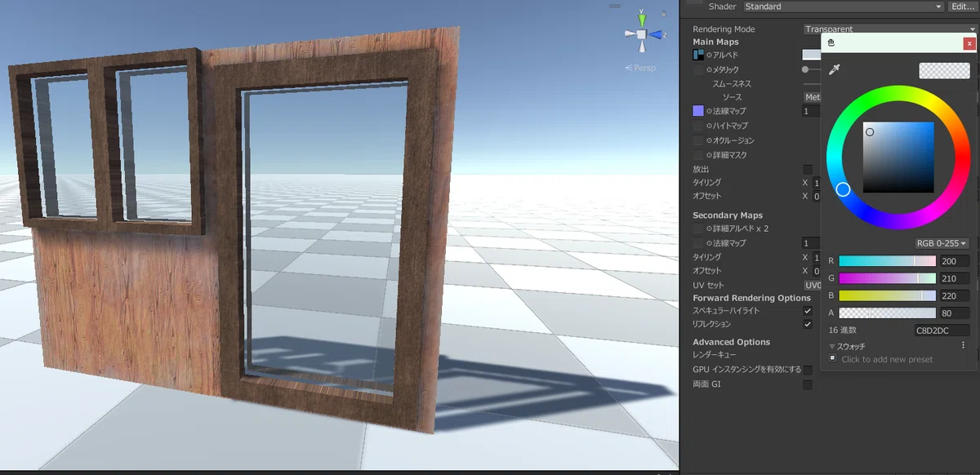Close the 色 color picker window
The image size is (980, 475).
pyautogui.click(x=969, y=43)
